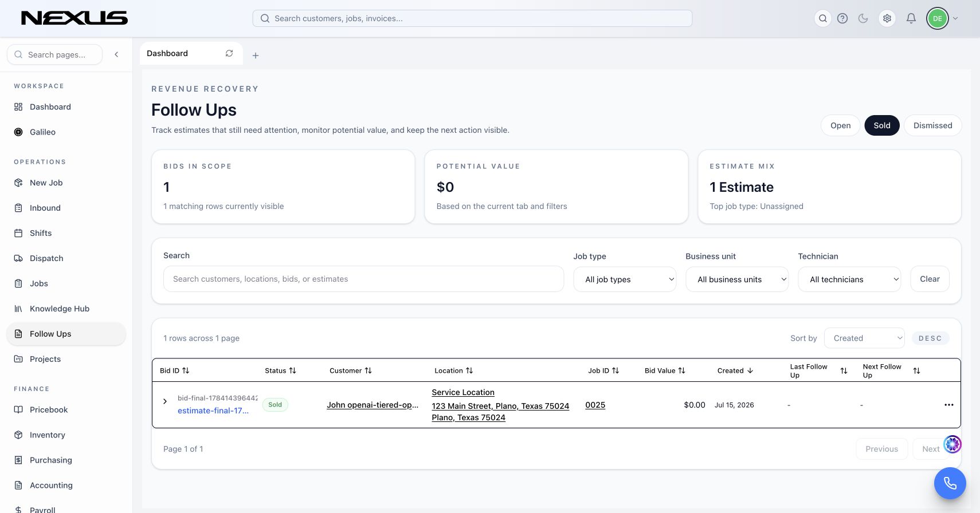Open notifications bell
This screenshot has height=513, width=980.
click(x=911, y=18)
